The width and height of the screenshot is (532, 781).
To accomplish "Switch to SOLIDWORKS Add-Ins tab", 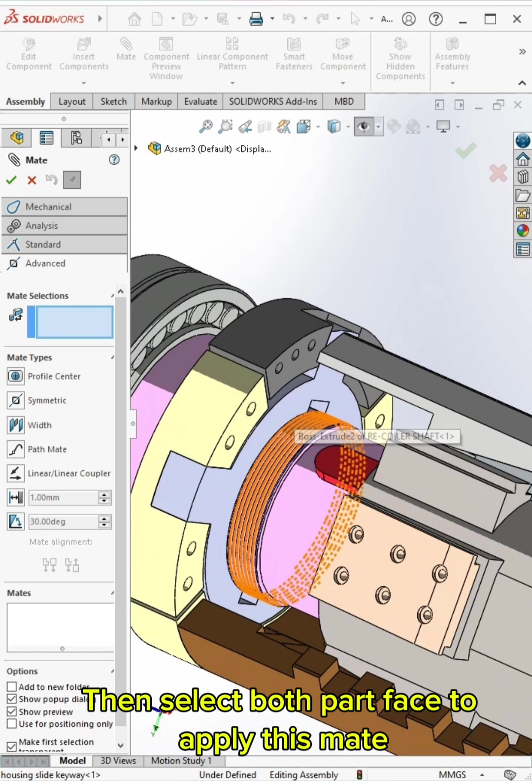I will [x=273, y=102].
